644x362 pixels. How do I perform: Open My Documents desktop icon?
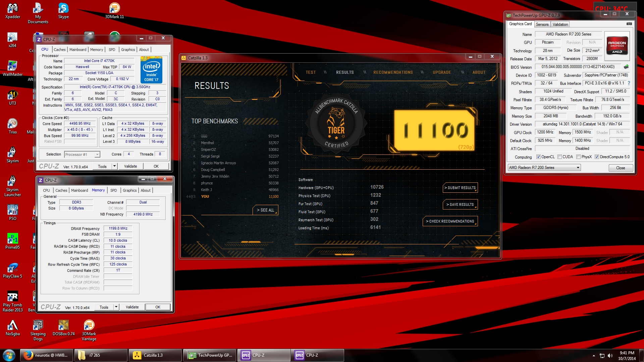pos(38,13)
